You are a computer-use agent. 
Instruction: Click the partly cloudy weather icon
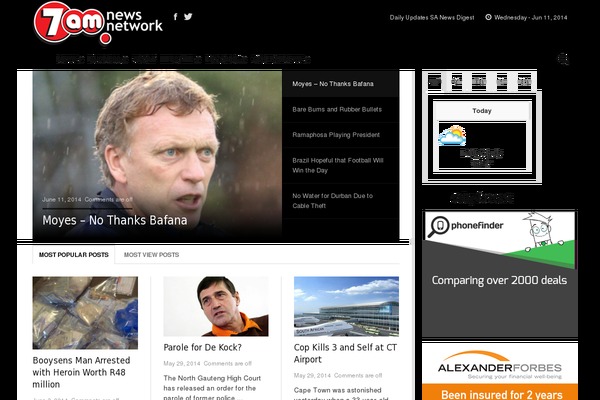(452, 136)
